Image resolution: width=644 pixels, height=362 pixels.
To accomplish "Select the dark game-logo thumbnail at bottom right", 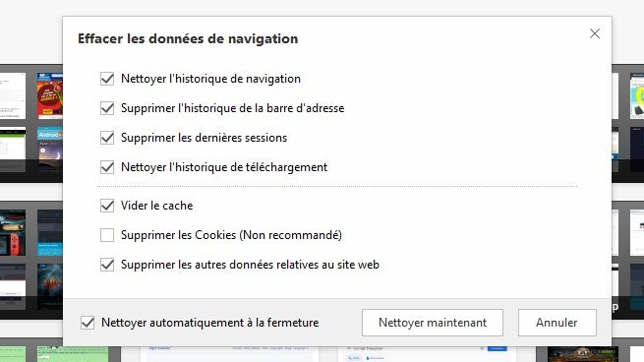I will click(x=583, y=354).
